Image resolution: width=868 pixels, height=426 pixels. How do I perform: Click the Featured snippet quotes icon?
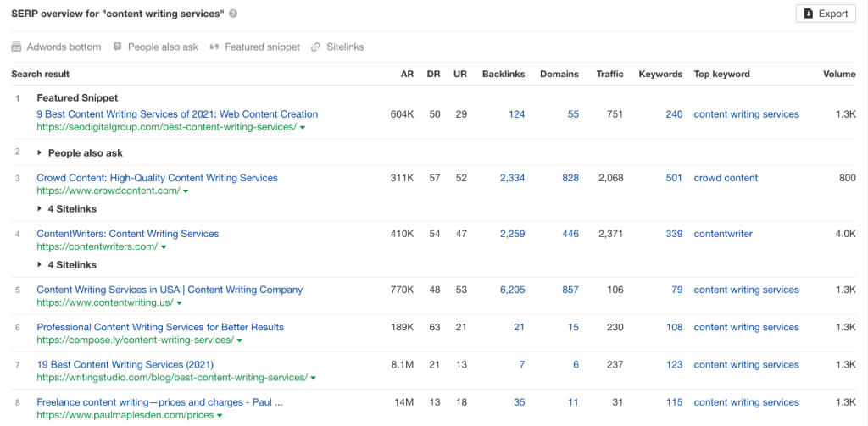pyautogui.click(x=214, y=47)
